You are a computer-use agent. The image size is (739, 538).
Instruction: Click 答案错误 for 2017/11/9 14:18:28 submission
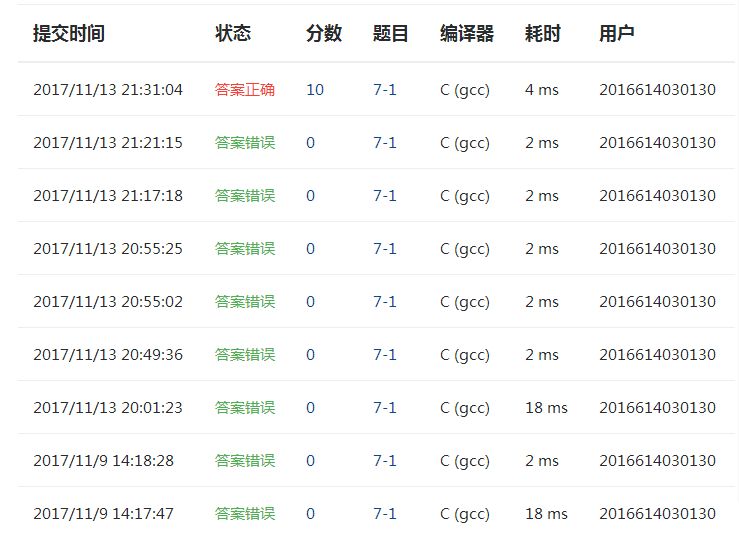(x=245, y=461)
